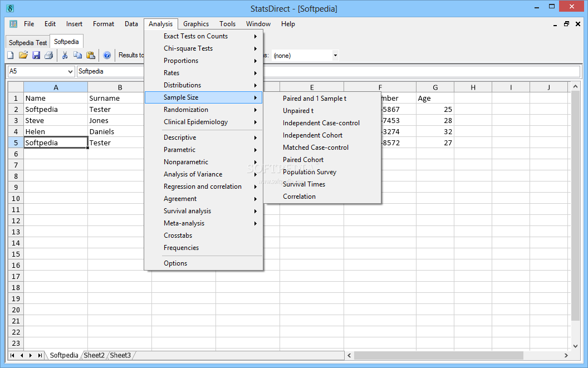The height and width of the screenshot is (368, 588).
Task: Expand the Randomization submenu
Action: pos(204,110)
